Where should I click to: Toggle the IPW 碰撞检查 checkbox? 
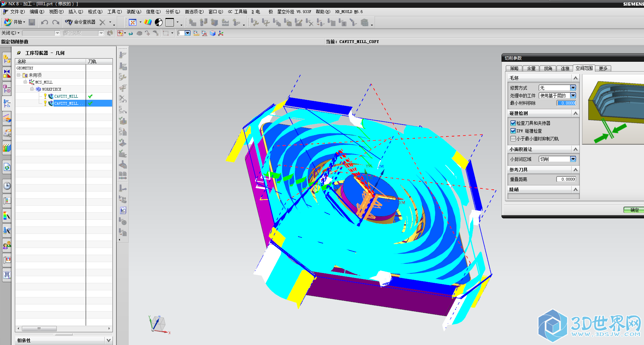(x=513, y=131)
